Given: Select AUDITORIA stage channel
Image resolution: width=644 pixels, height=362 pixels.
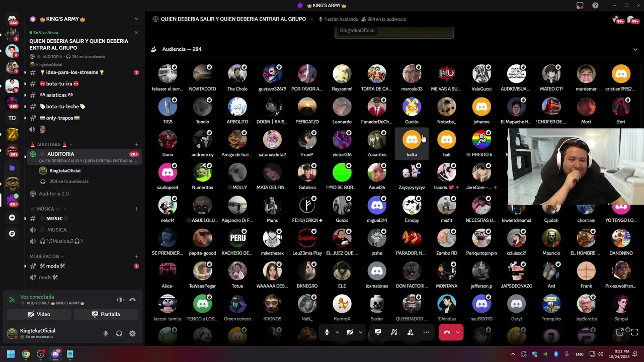Looking at the screenshot, I should coord(84,157).
